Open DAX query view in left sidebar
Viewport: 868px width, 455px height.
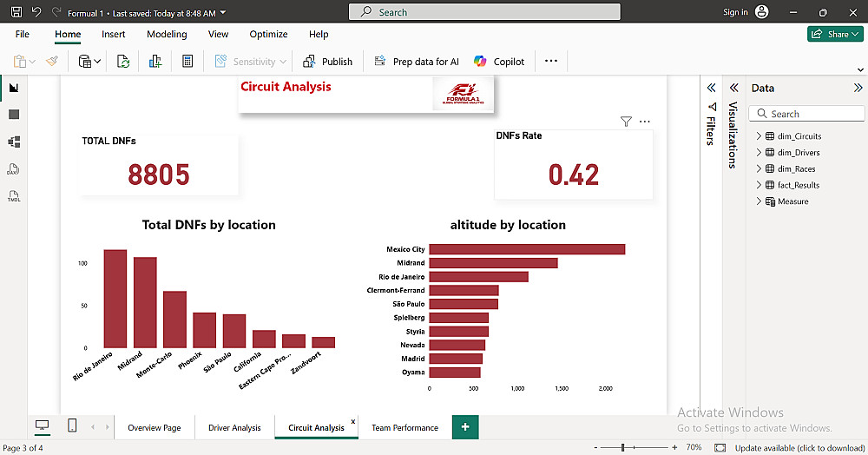click(14, 169)
